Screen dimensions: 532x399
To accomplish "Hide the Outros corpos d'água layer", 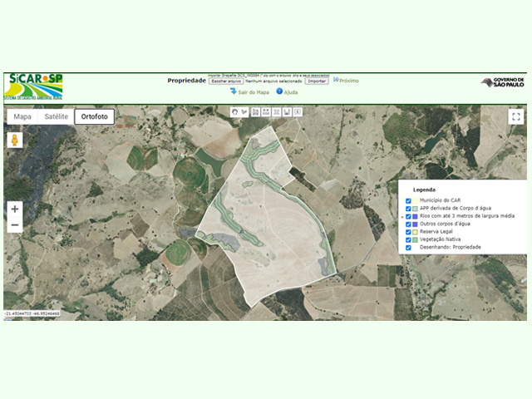I will pos(408,224).
